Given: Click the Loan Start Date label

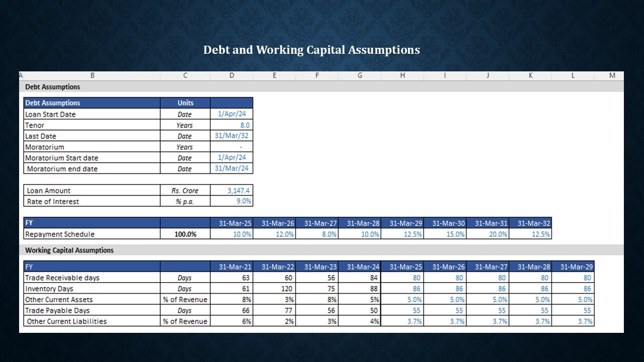Looking at the screenshot, I should coord(50,114).
